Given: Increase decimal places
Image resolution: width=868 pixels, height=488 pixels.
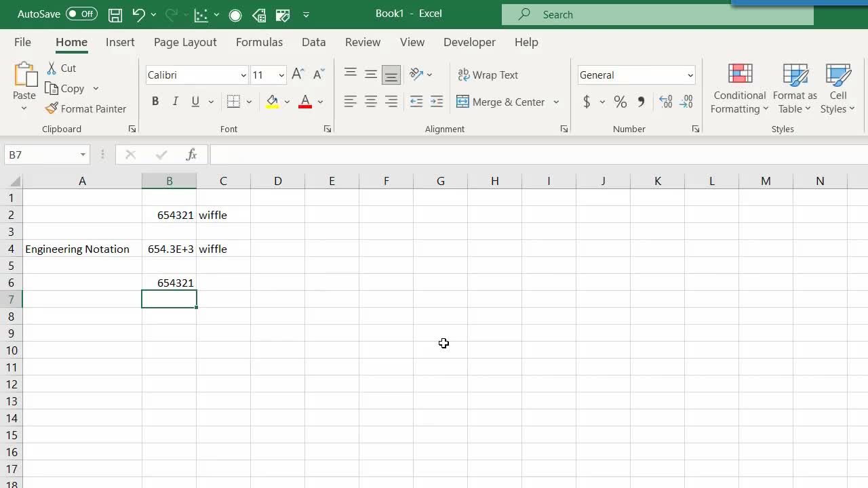Looking at the screenshot, I should [x=666, y=102].
